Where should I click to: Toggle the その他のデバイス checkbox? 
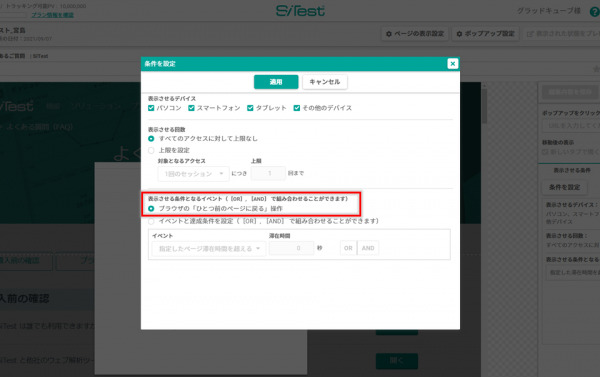tap(297, 108)
